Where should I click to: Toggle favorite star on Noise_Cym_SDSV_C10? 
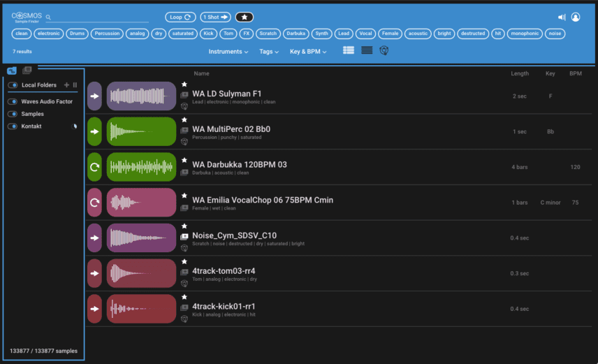click(x=184, y=226)
